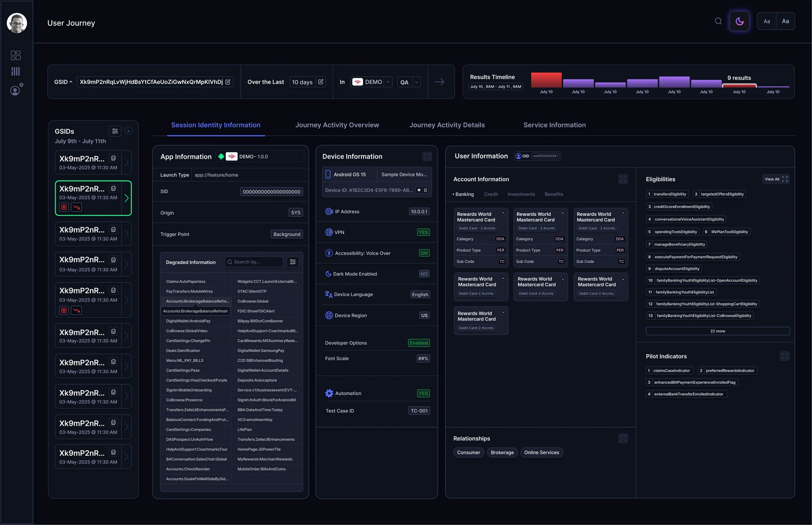Submit query with the arrow button
This screenshot has height=525, width=812.
[x=439, y=82]
